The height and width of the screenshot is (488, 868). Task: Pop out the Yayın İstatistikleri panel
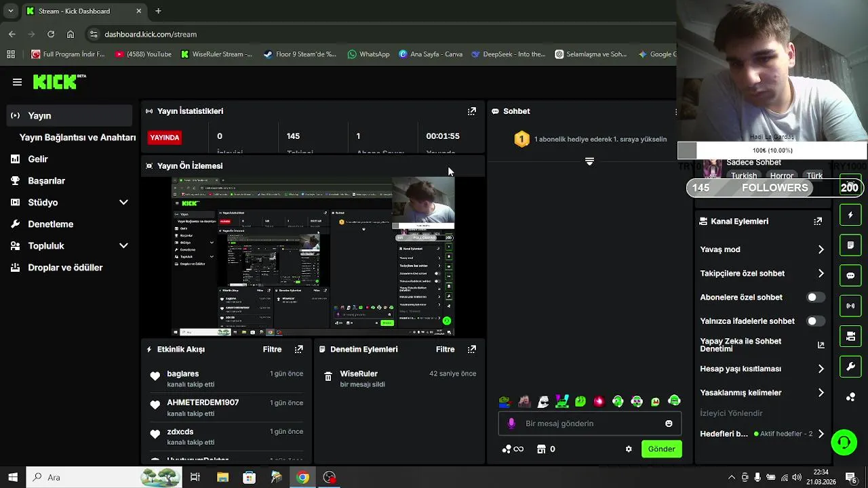pos(472,111)
